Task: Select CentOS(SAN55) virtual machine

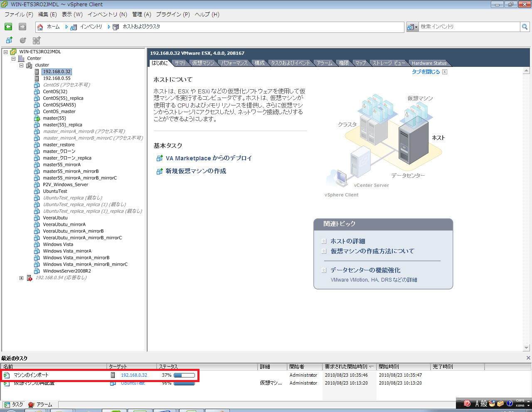Action: tap(59, 105)
